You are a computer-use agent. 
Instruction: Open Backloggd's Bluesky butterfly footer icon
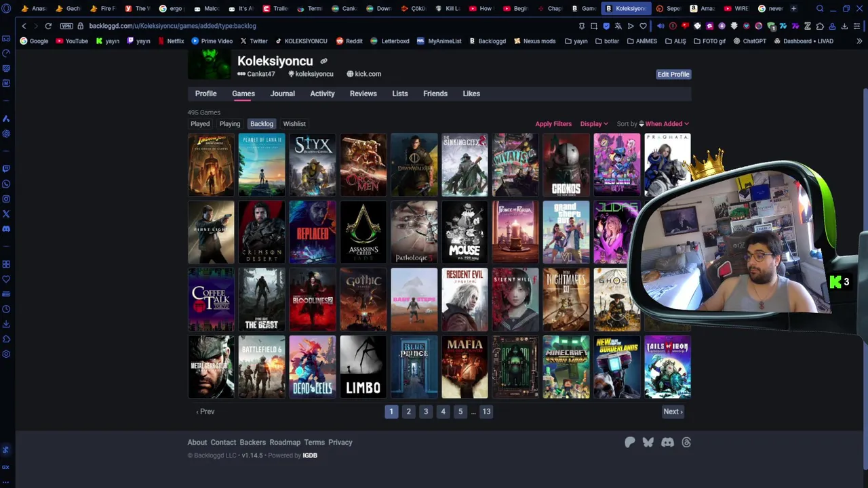[648, 442]
